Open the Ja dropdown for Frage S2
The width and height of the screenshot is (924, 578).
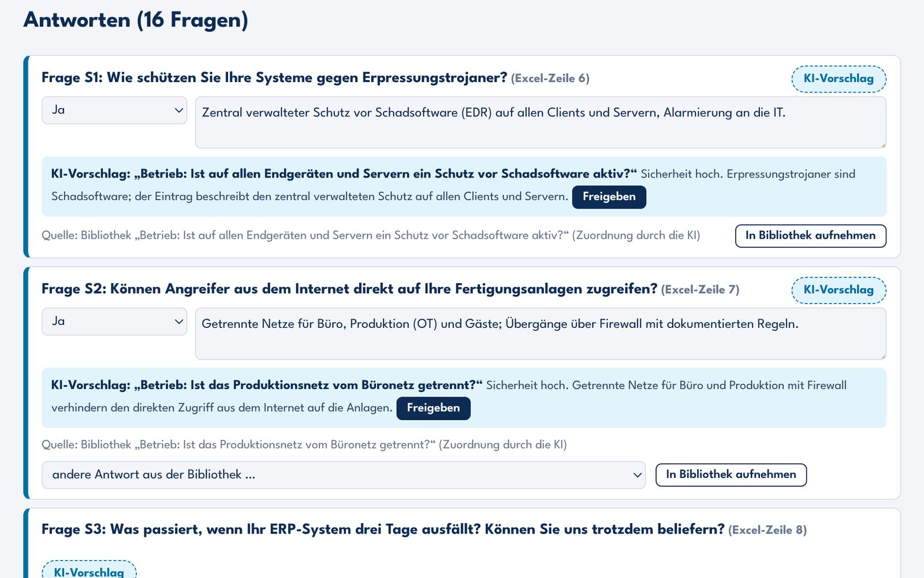[x=114, y=321]
